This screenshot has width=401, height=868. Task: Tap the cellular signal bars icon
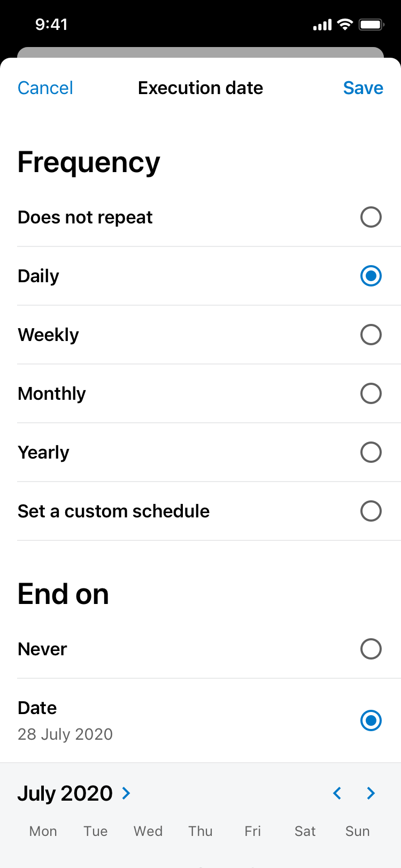tap(322, 25)
